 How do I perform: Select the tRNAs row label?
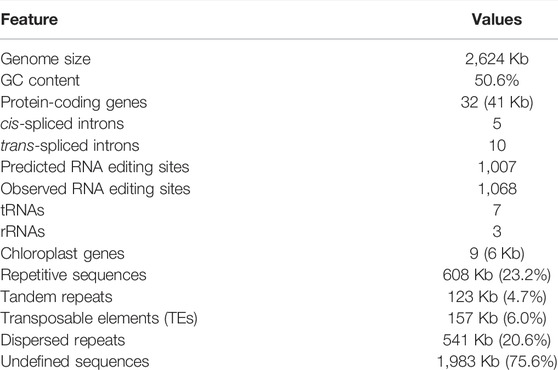(22, 210)
